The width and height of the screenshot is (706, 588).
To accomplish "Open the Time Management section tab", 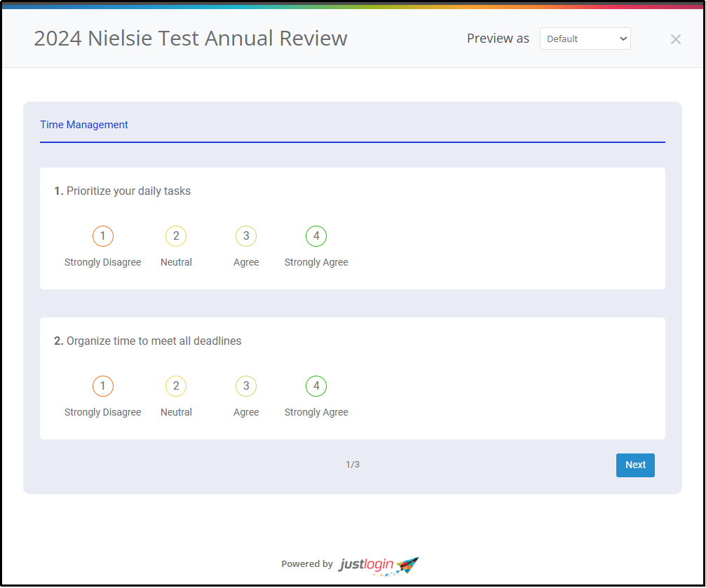I will tap(83, 125).
